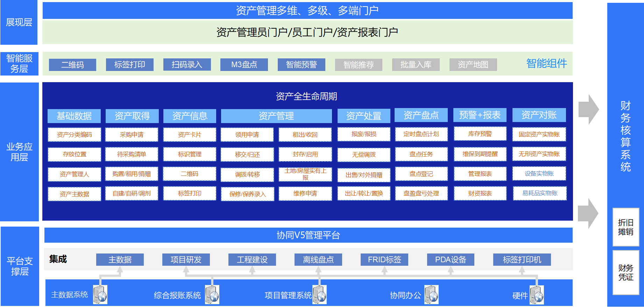This screenshot has width=644, height=307.
Task: Click the 财资报表 box
Action: (x=480, y=193)
